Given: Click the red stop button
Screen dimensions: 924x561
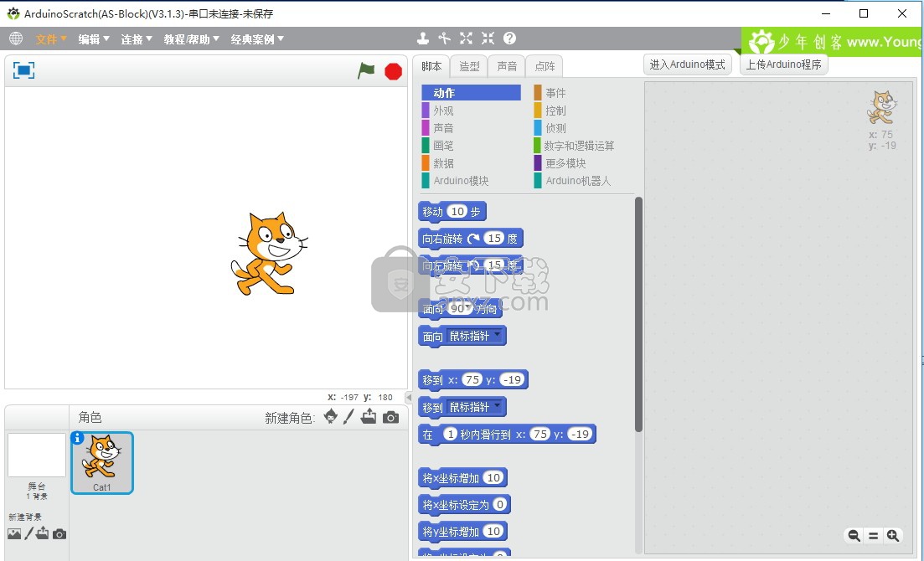Looking at the screenshot, I should (393, 71).
